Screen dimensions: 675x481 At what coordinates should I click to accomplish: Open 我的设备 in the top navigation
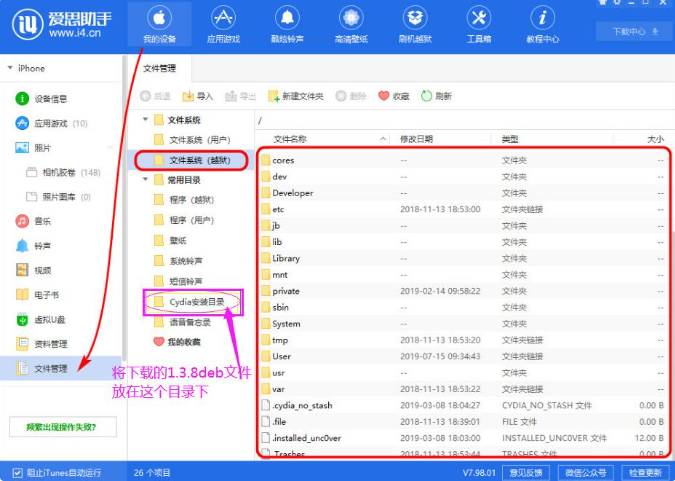tap(159, 24)
